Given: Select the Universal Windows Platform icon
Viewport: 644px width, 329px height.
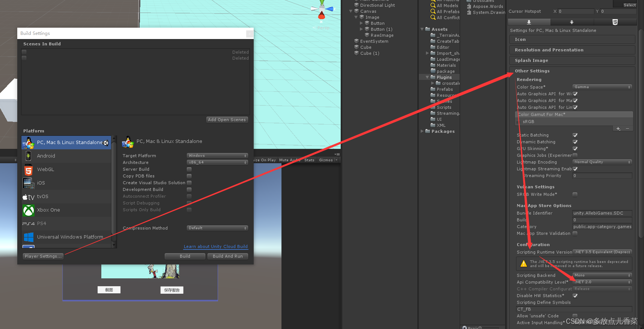Looking at the screenshot, I should [29, 237].
